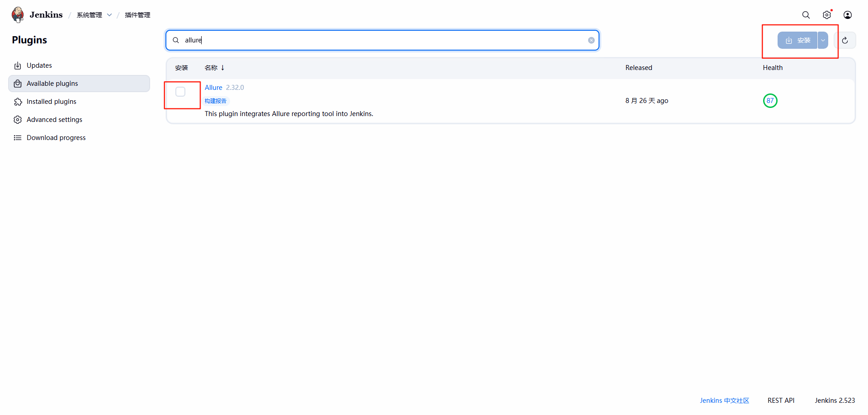The width and height of the screenshot is (868, 415).
Task: Click the Installed plugins puzzle icon
Action: click(x=18, y=102)
